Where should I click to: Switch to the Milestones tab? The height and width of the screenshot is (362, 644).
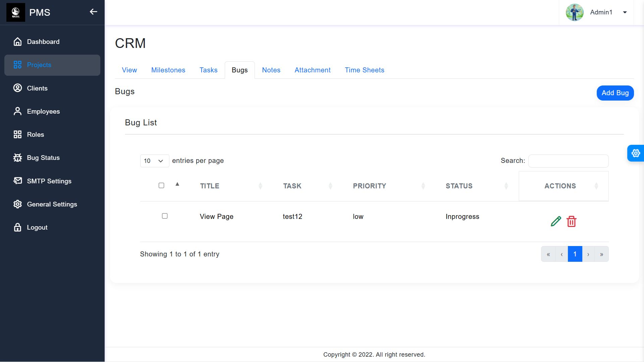point(168,70)
